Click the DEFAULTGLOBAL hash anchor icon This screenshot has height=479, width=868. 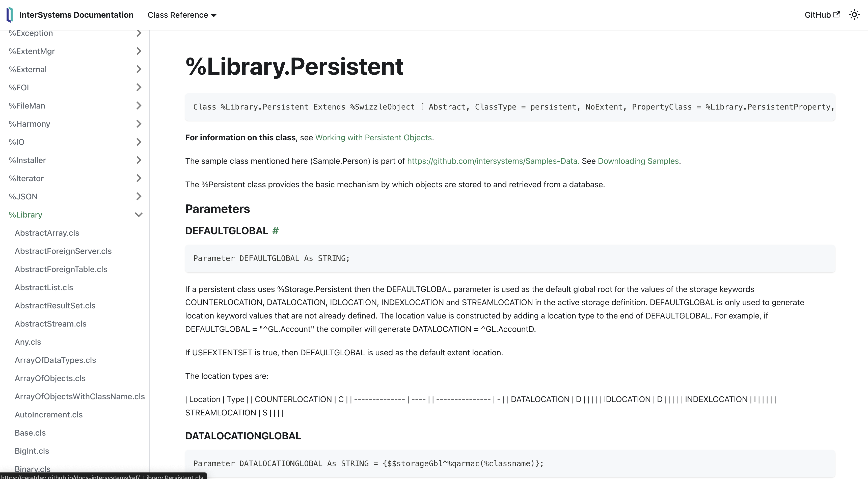(x=275, y=231)
